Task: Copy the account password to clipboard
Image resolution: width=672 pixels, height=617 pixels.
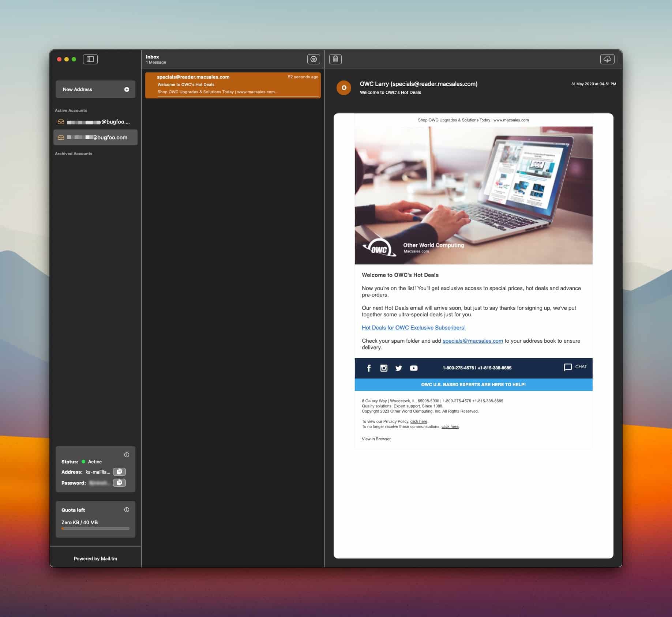Action: click(119, 483)
